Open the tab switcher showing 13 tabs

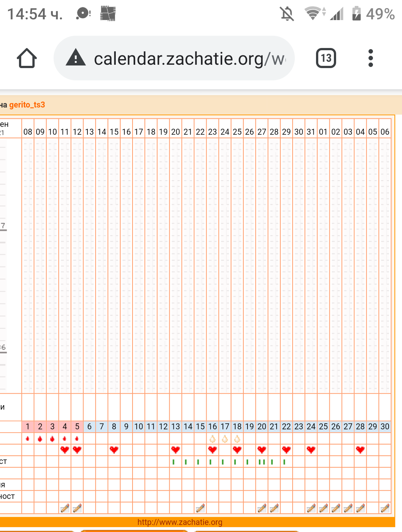click(x=326, y=58)
